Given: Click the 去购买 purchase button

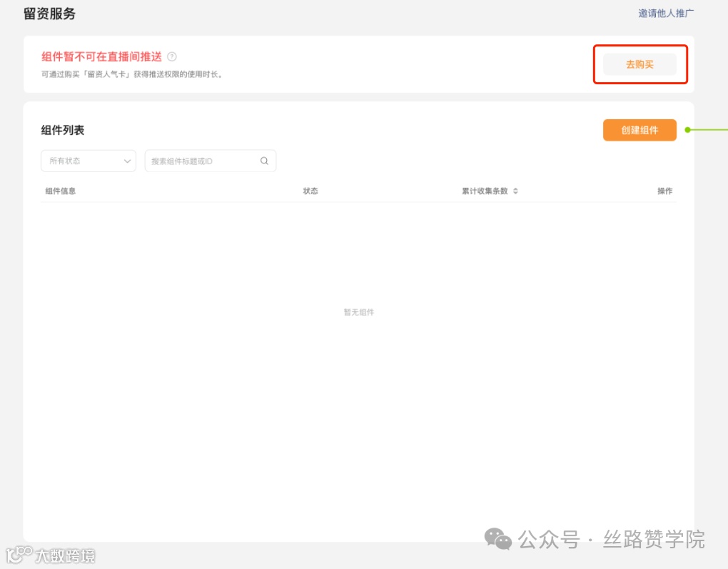Looking at the screenshot, I should point(639,64).
